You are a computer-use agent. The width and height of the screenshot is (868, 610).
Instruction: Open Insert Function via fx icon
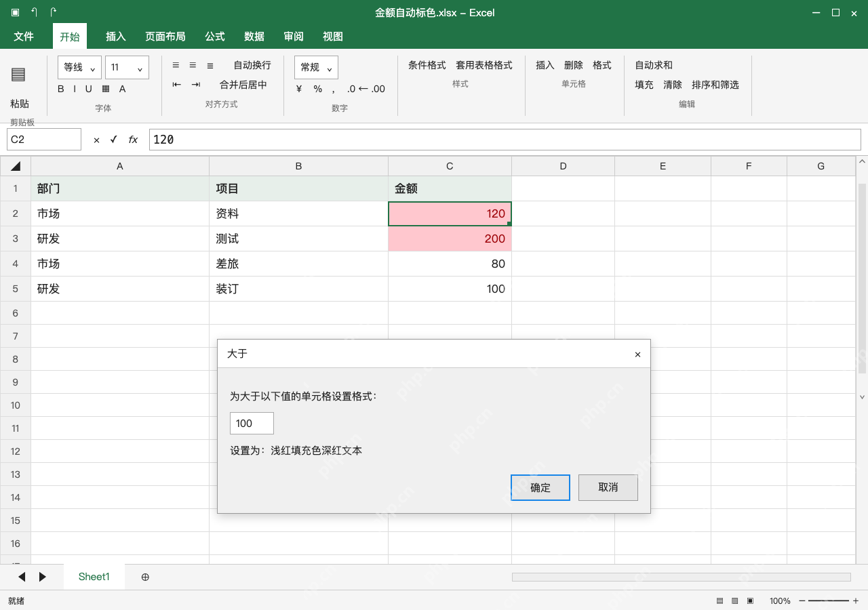tap(133, 140)
